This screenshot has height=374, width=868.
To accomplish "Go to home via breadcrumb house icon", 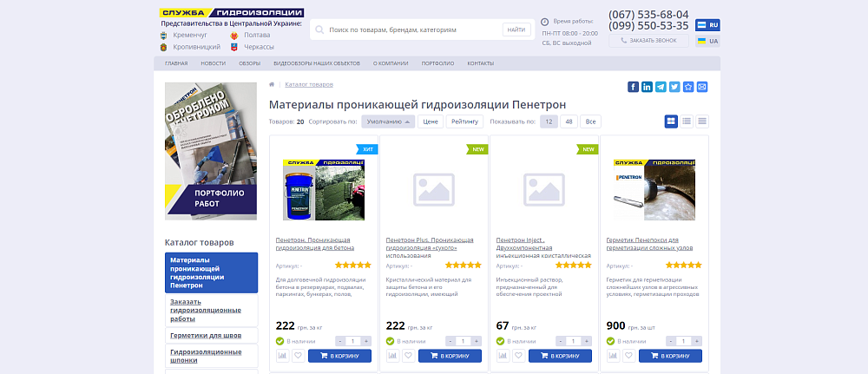I will 272,84.
